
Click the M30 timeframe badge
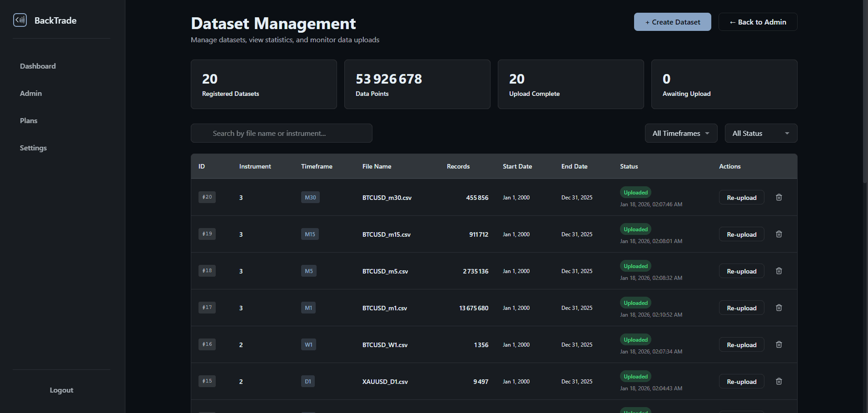point(310,197)
